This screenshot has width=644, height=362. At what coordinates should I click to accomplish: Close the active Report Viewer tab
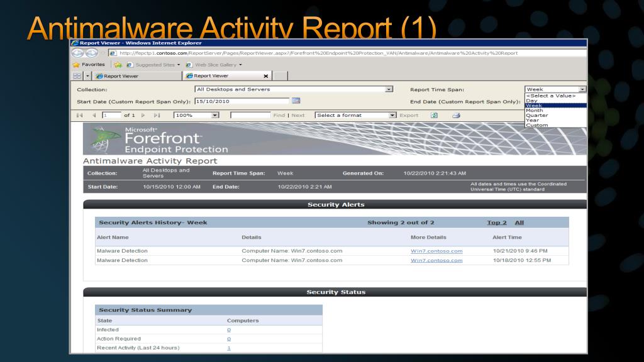[x=266, y=76]
